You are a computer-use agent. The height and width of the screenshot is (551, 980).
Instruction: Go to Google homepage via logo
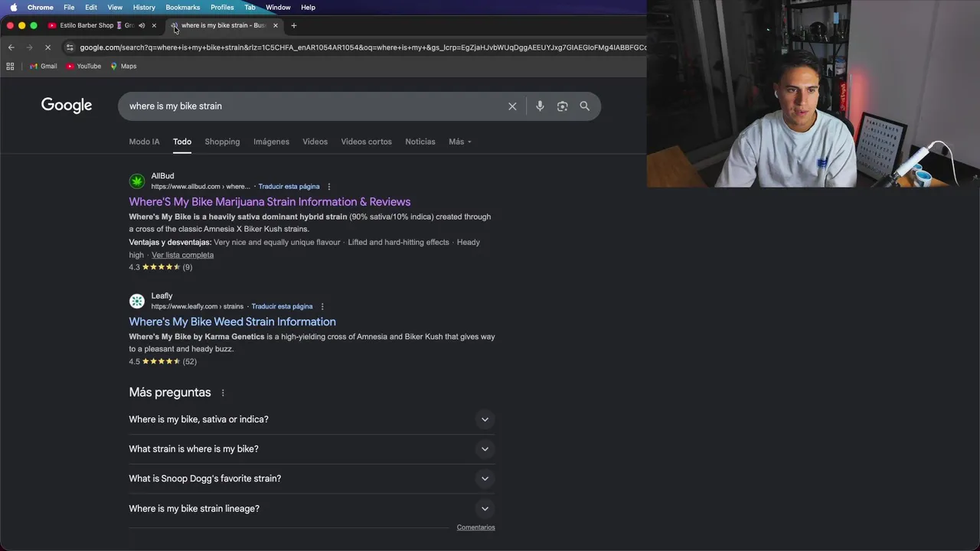pos(67,106)
